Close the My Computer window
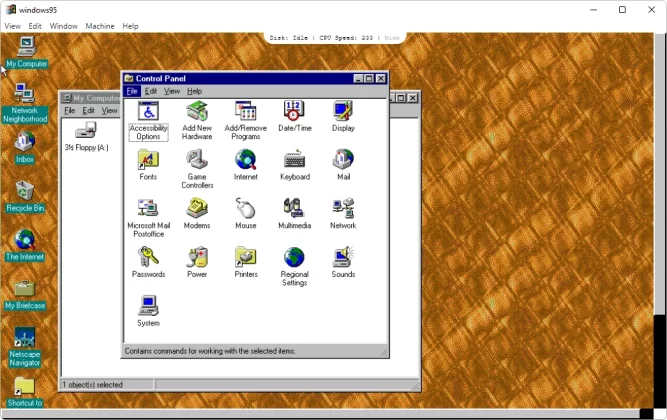667x420 pixels. 413,98
